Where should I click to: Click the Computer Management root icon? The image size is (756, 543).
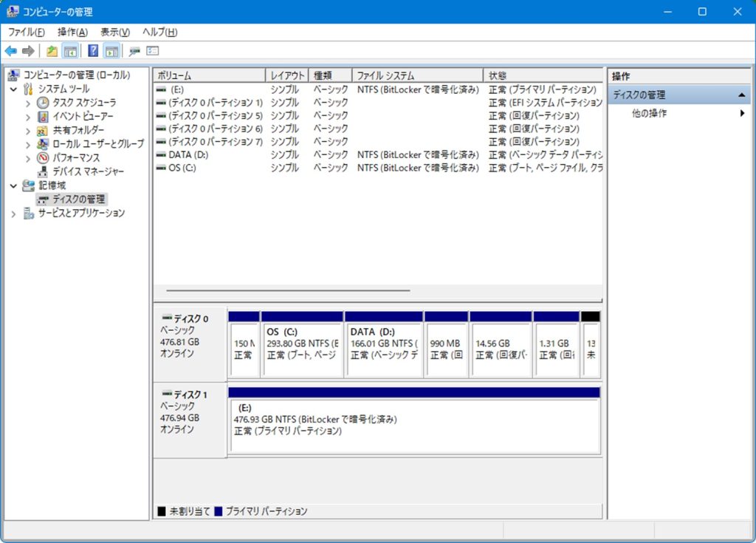coord(13,75)
